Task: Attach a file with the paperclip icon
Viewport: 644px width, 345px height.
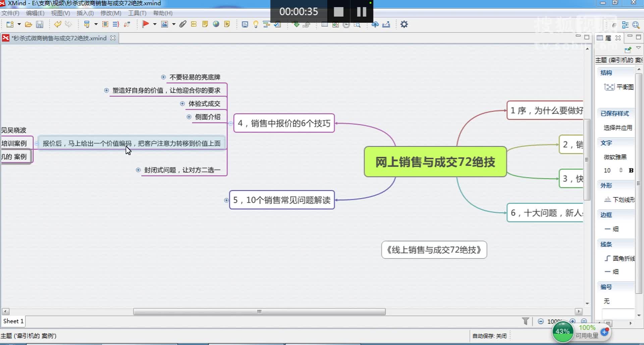Action: point(182,24)
